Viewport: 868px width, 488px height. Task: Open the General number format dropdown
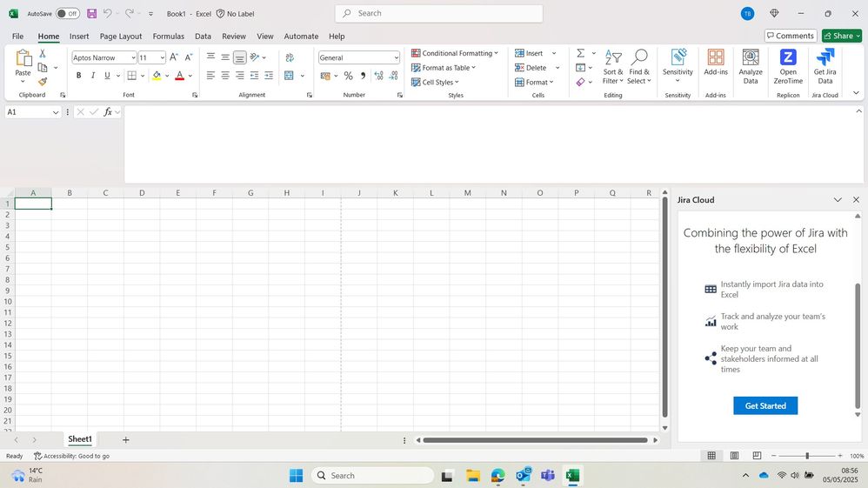point(397,57)
